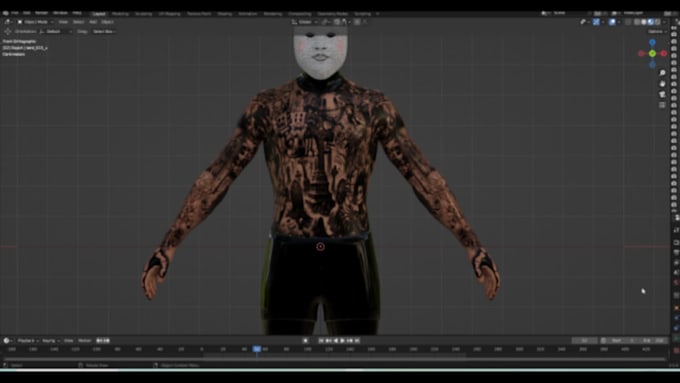Switch to the Sculpting workspace tab
The image size is (680, 383).
coord(143,14)
